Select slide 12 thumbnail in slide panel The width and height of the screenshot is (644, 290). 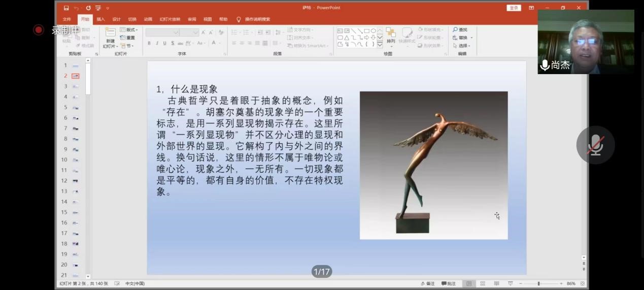75,181
